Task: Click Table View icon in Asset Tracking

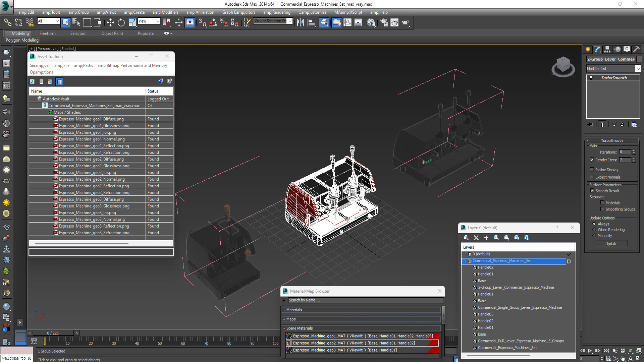Action: click(x=59, y=81)
